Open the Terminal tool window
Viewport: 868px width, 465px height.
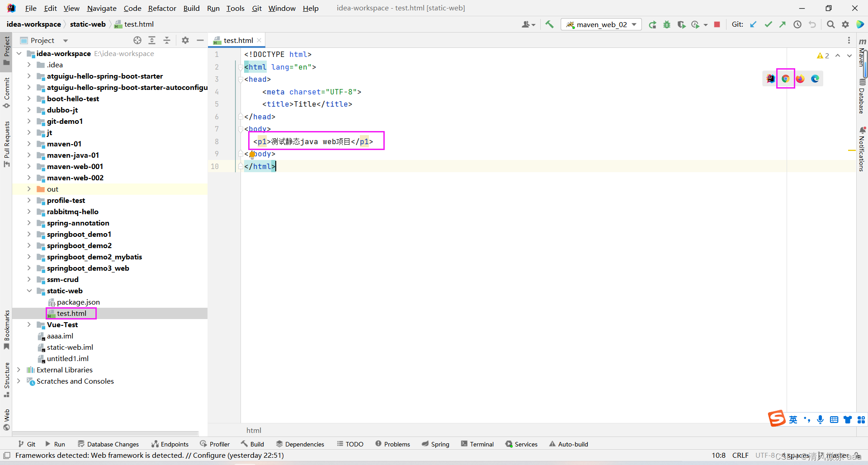[x=477, y=444]
